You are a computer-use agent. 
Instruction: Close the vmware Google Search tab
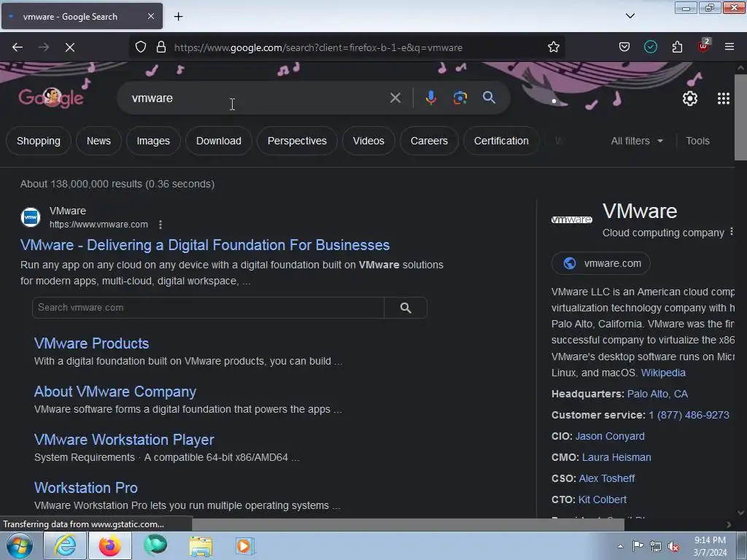click(150, 16)
